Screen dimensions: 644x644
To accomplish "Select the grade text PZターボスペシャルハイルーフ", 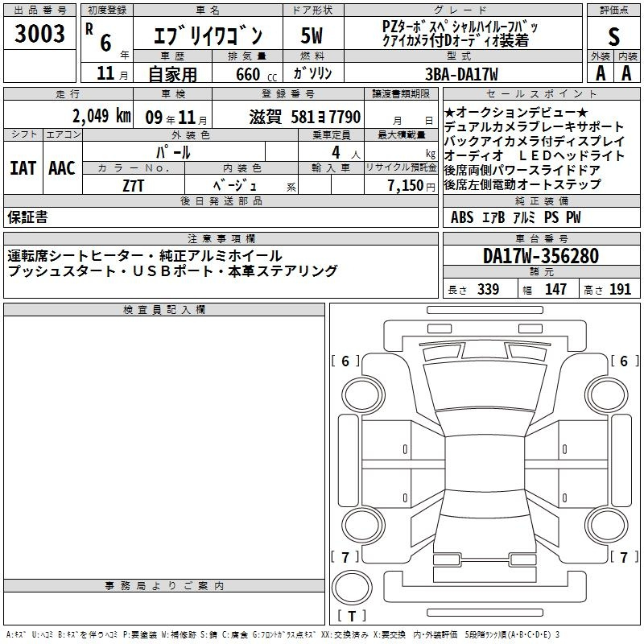I will pyautogui.click(x=460, y=27).
